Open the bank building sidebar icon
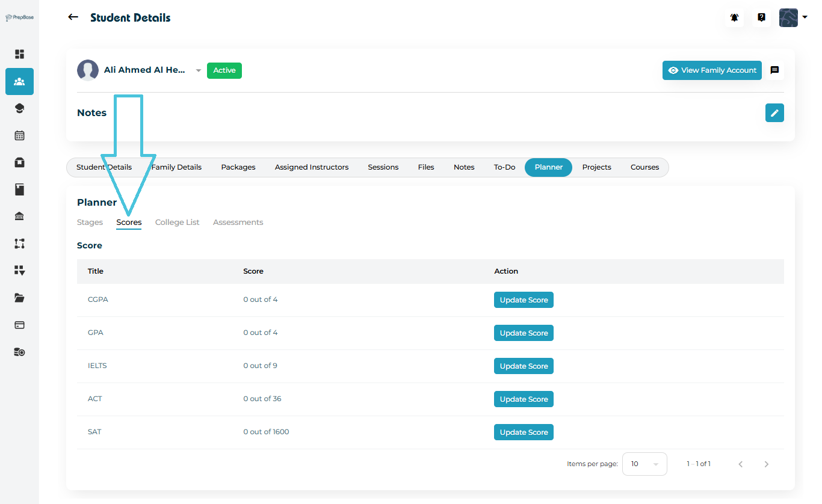This screenshot has width=822, height=504. coord(19,217)
